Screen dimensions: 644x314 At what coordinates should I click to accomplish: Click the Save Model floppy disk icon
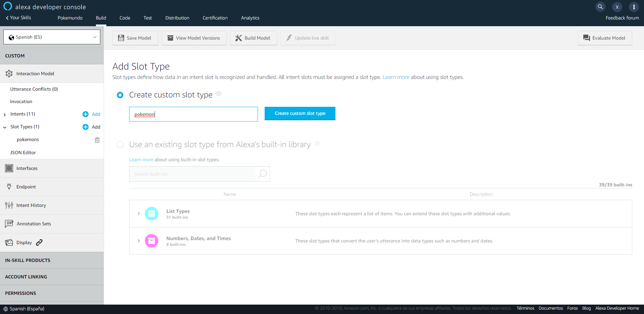(121, 38)
